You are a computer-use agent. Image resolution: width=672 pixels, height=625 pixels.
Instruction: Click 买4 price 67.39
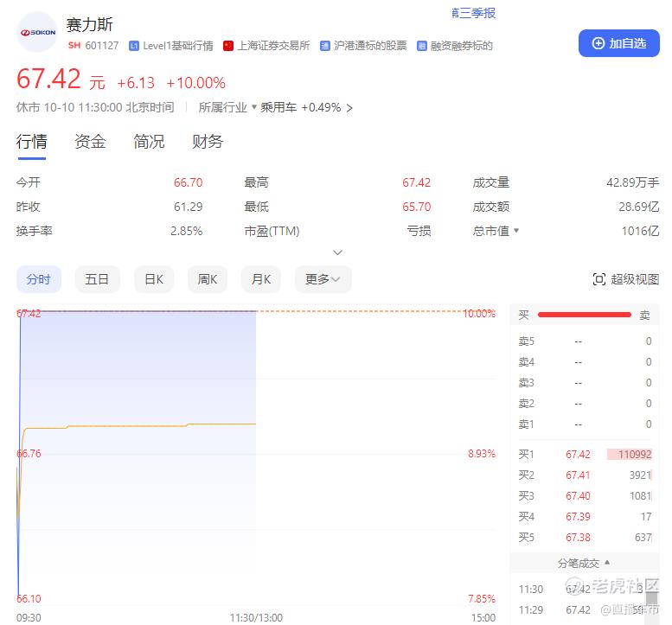click(578, 517)
